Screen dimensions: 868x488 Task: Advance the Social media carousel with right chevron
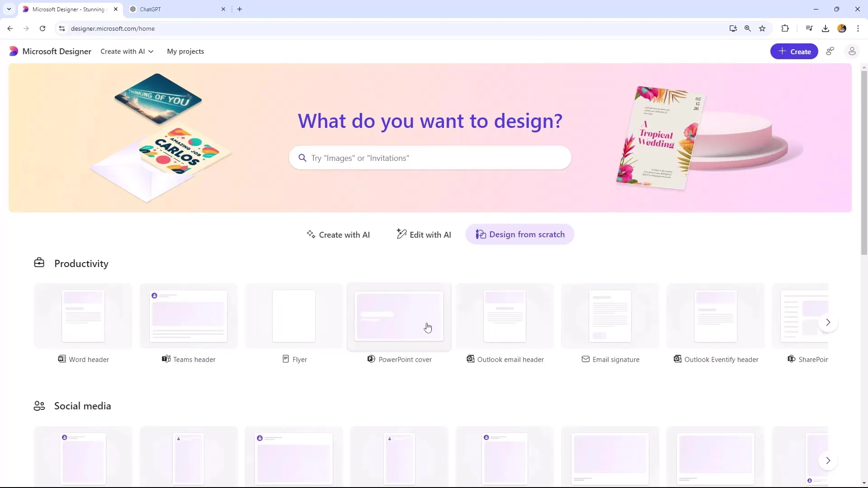(828, 461)
